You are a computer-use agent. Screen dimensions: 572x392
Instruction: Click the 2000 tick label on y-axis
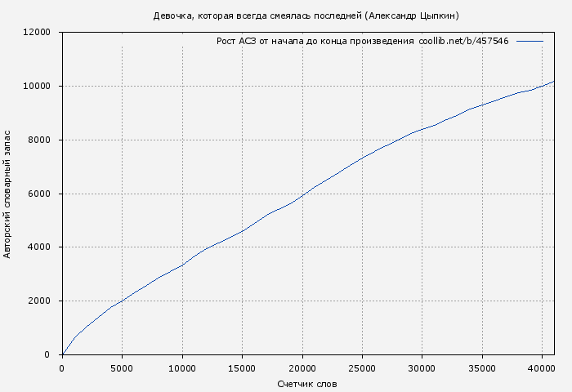39,301
